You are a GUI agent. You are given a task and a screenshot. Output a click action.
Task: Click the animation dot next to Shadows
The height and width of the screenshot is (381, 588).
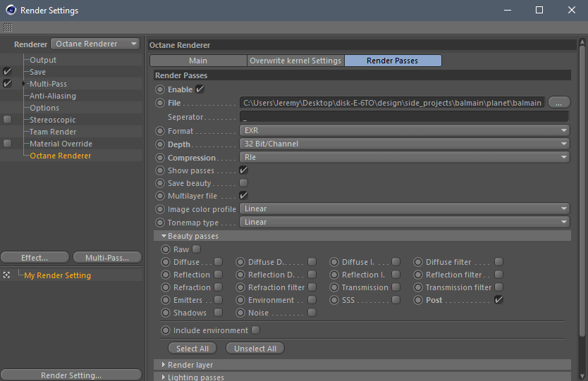(166, 313)
